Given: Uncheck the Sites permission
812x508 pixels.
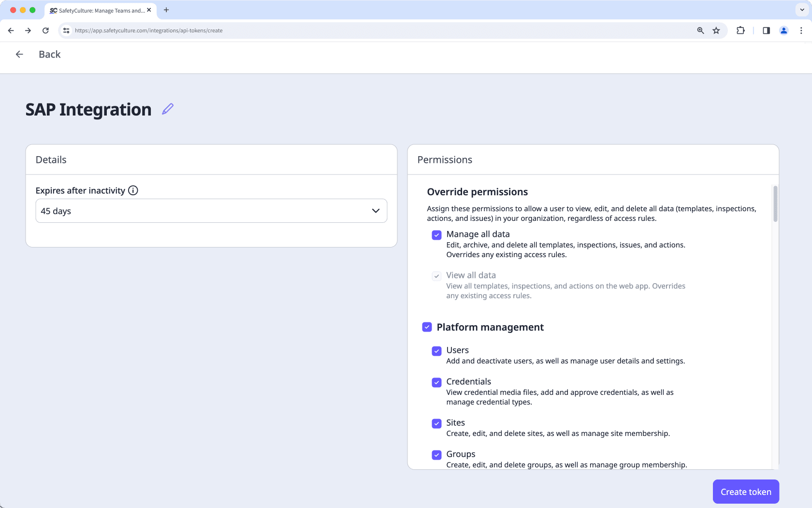Looking at the screenshot, I should (436, 423).
